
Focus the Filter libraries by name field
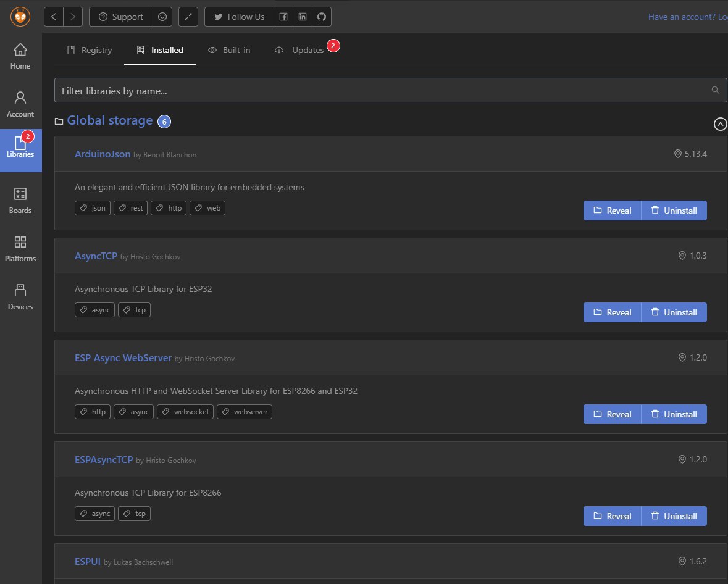(390, 90)
